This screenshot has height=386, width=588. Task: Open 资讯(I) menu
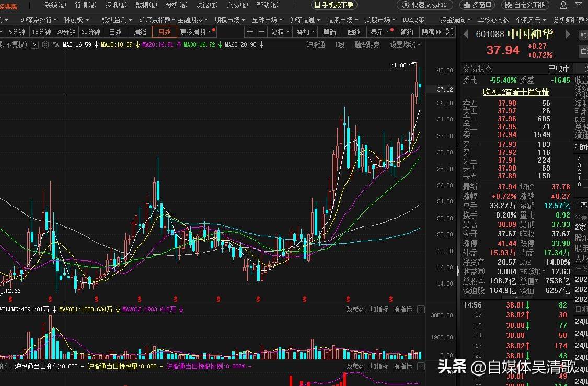point(116,5)
